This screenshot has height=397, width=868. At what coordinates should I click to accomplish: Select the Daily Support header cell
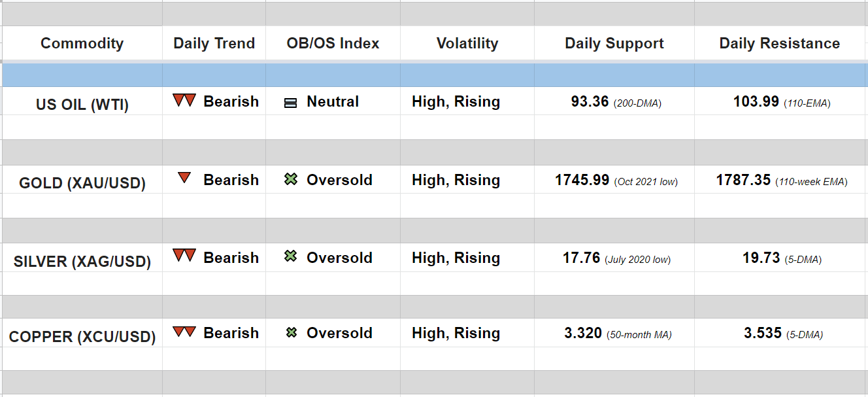coord(614,44)
